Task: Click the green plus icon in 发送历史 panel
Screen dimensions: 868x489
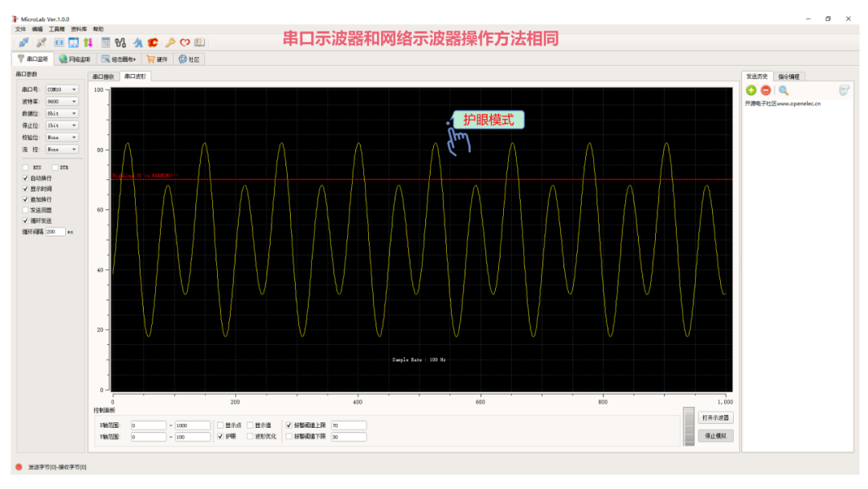Action: (751, 90)
